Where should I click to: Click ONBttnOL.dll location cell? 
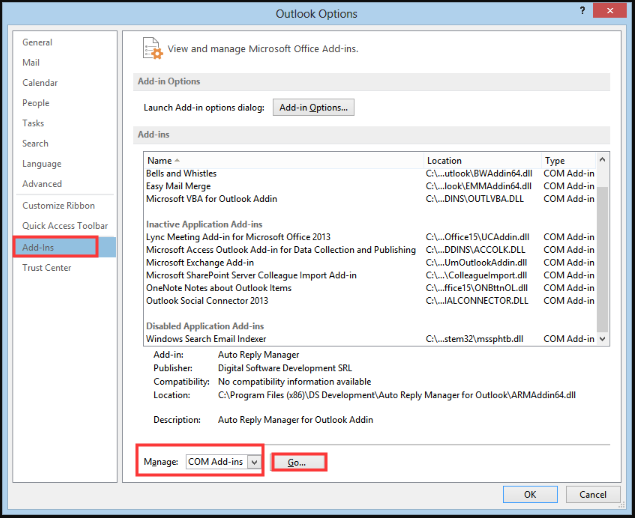pos(477,288)
